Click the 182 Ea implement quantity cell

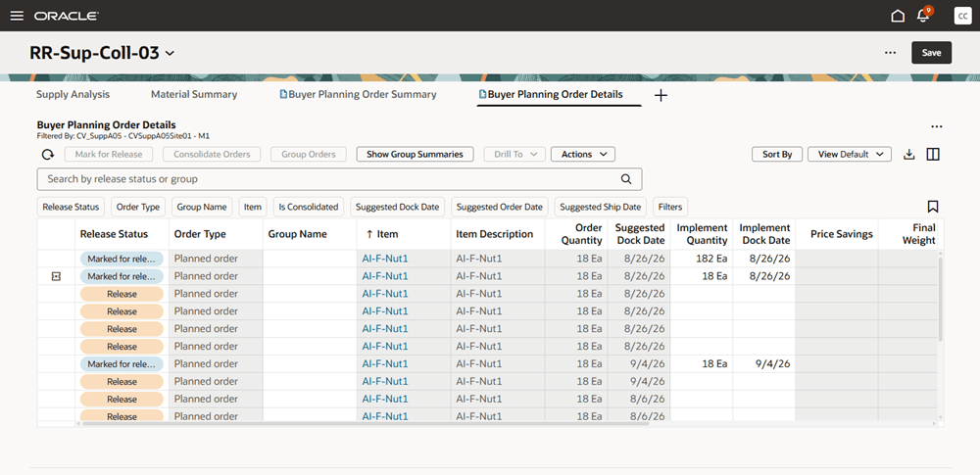[x=702, y=259]
